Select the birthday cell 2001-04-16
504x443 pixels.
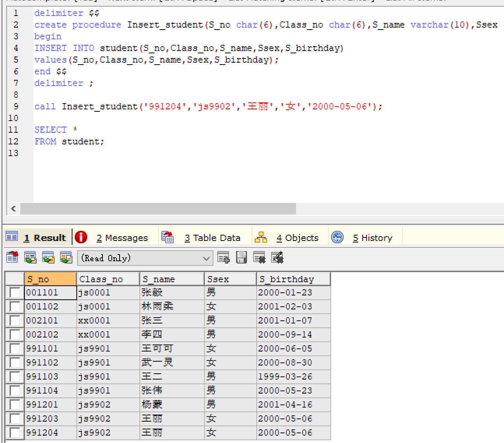pos(294,405)
